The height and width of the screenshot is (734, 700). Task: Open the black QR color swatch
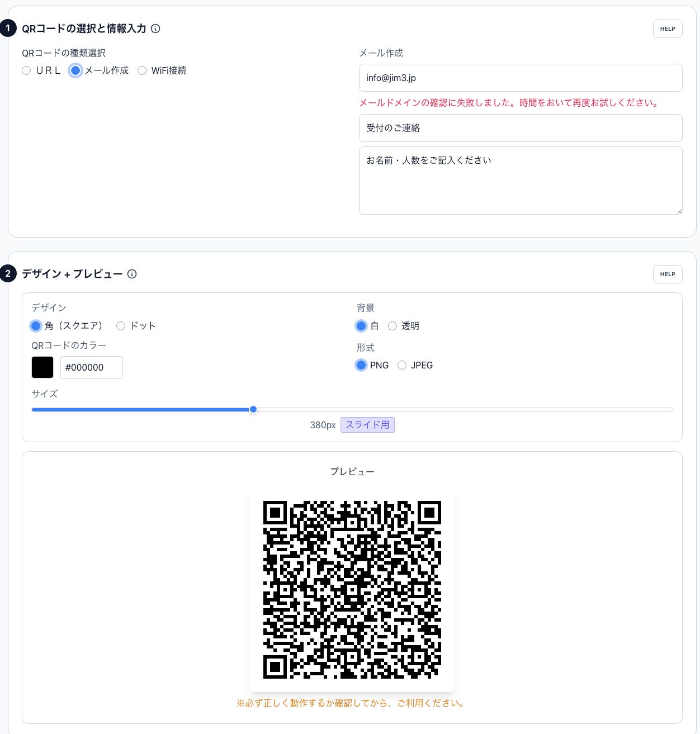(42, 367)
